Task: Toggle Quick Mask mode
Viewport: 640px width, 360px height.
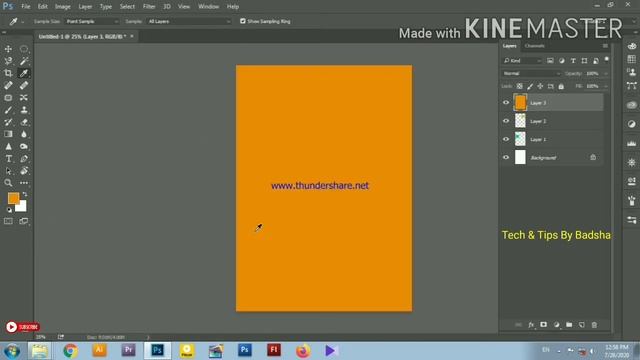Action: click(8, 221)
